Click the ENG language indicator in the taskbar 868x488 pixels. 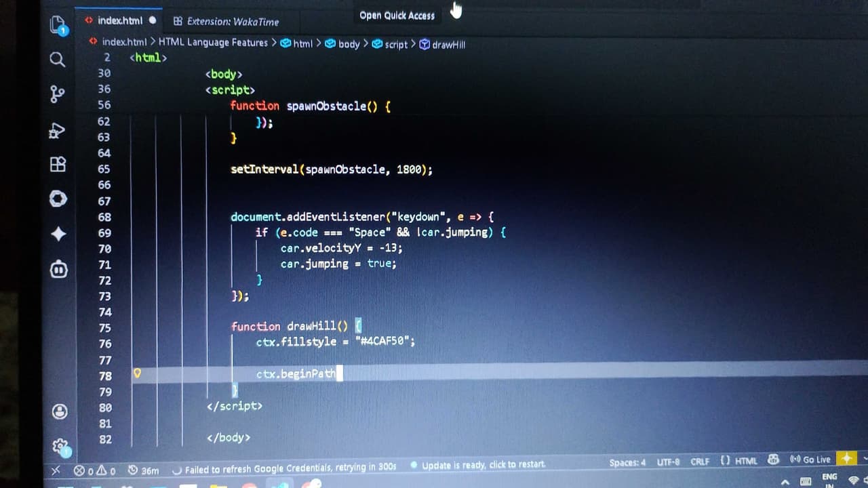coord(829,477)
